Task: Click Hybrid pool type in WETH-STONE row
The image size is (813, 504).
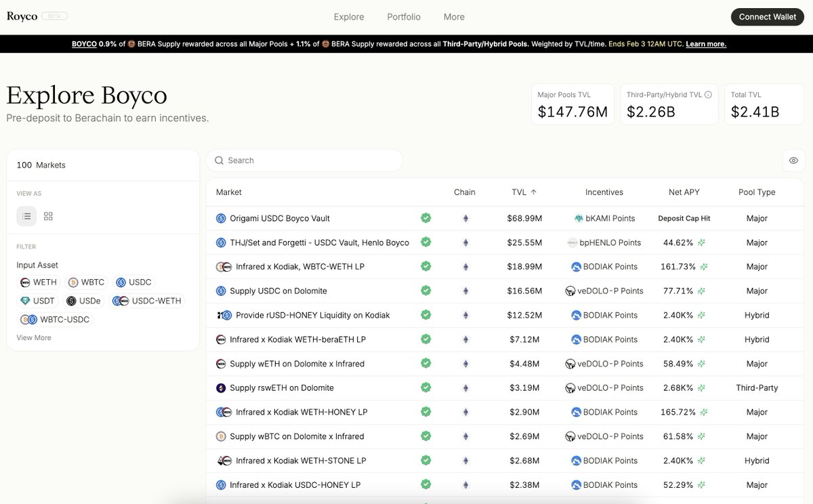Action: (x=757, y=461)
